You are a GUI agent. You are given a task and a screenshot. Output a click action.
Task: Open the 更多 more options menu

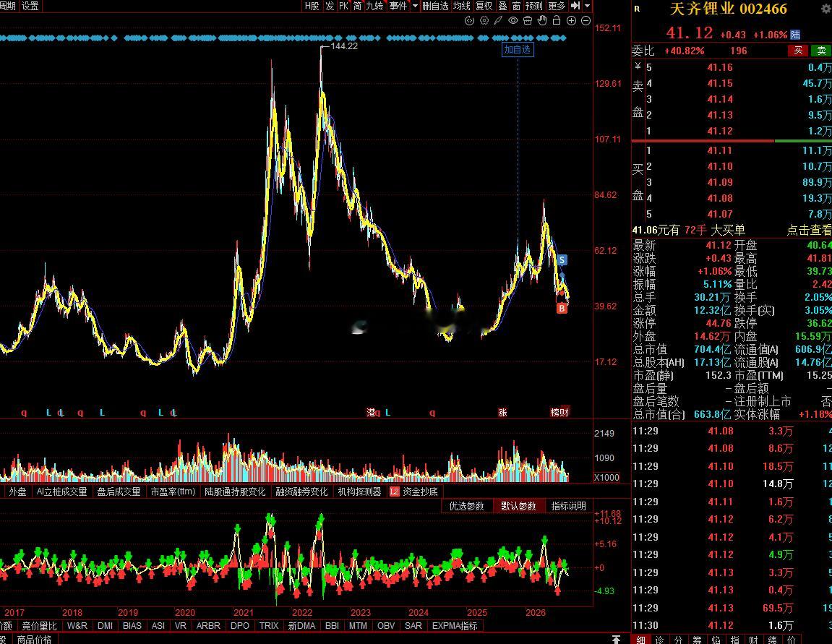click(x=557, y=6)
